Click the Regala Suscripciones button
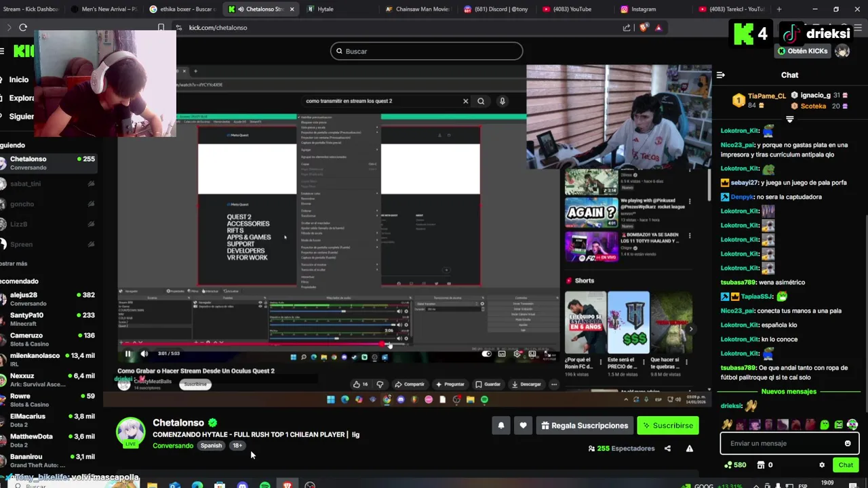Image resolution: width=868 pixels, height=488 pixels. click(x=583, y=426)
